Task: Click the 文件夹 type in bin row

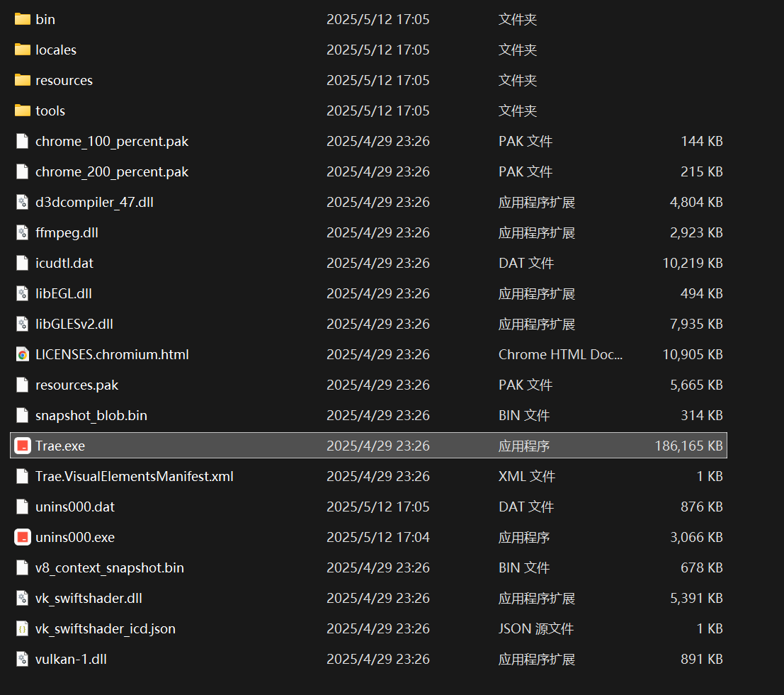Action: coord(518,19)
